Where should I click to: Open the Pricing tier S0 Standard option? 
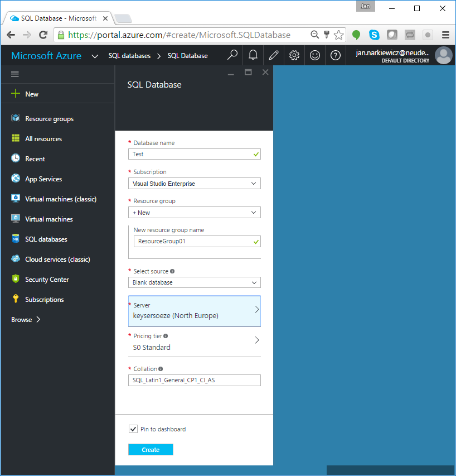pos(194,340)
